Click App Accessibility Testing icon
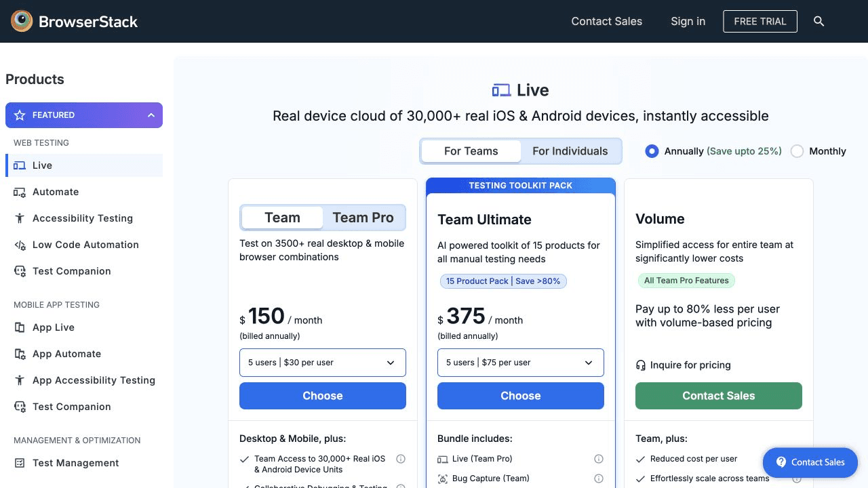The height and width of the screenshot is (488, 868). (x=20, y=380)
